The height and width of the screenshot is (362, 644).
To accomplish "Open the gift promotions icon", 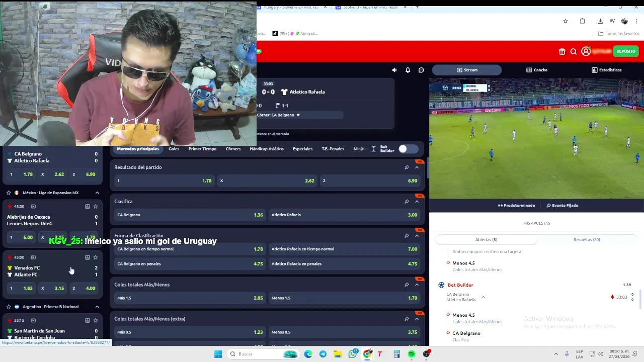I will (562, 51).
